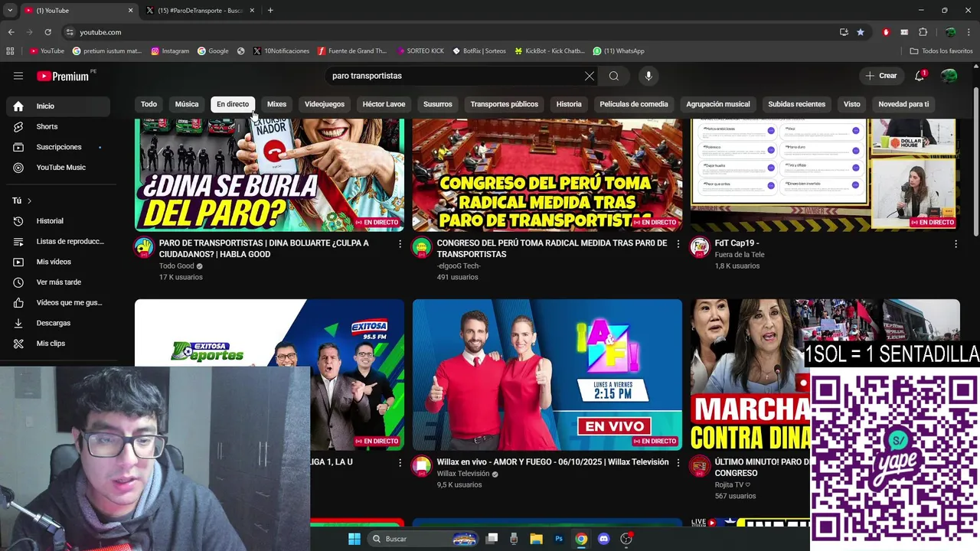Click the magnifier search button
This screenshot has width=980, height=551.
614,76
